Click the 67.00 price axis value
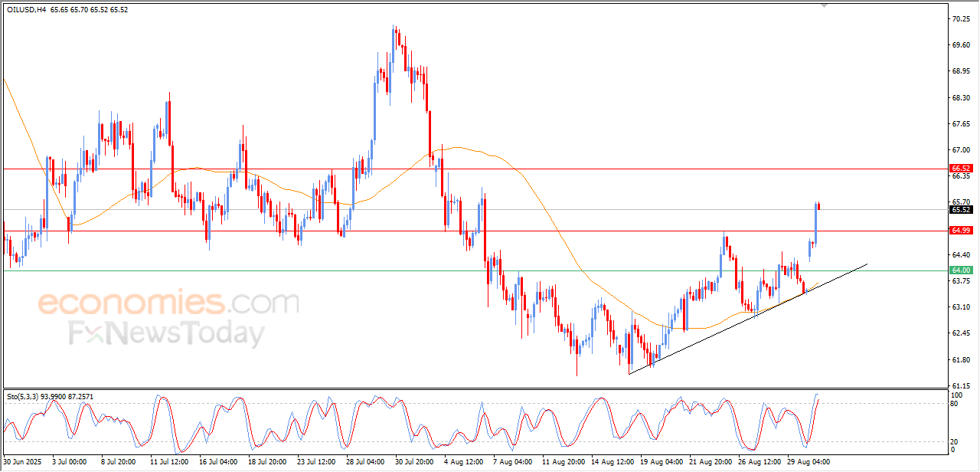 point(961,150)
